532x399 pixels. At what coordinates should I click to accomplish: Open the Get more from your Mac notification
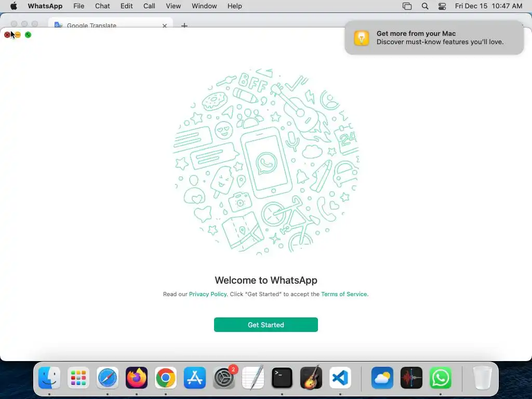[434, 37]
